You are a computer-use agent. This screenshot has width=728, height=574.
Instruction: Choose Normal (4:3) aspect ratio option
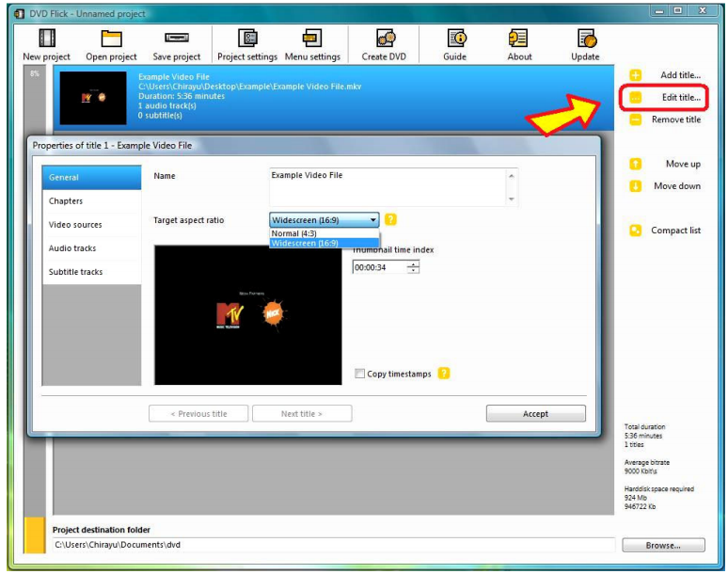(324, 233)
